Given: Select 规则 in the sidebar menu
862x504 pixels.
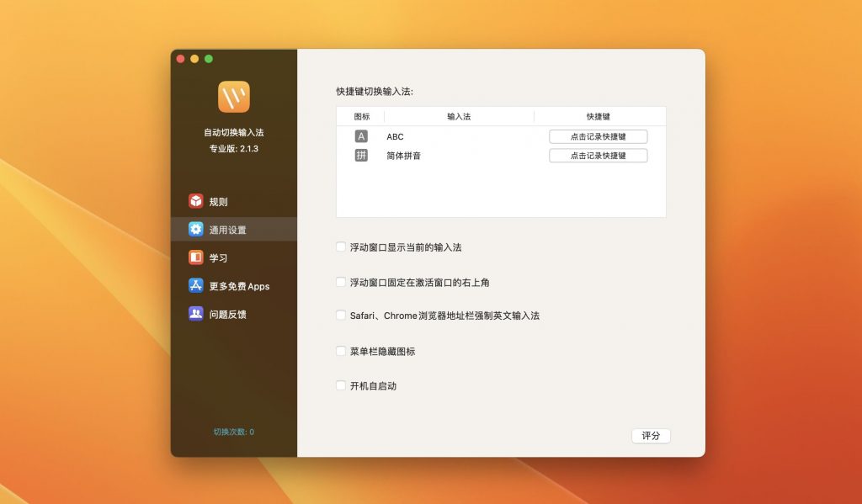Looking at the screenshot, I should tap(212, 201).
